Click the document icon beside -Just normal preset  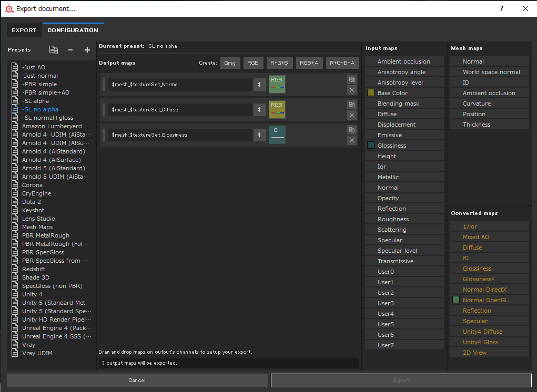pyautogui.click(x=15, y=76)
